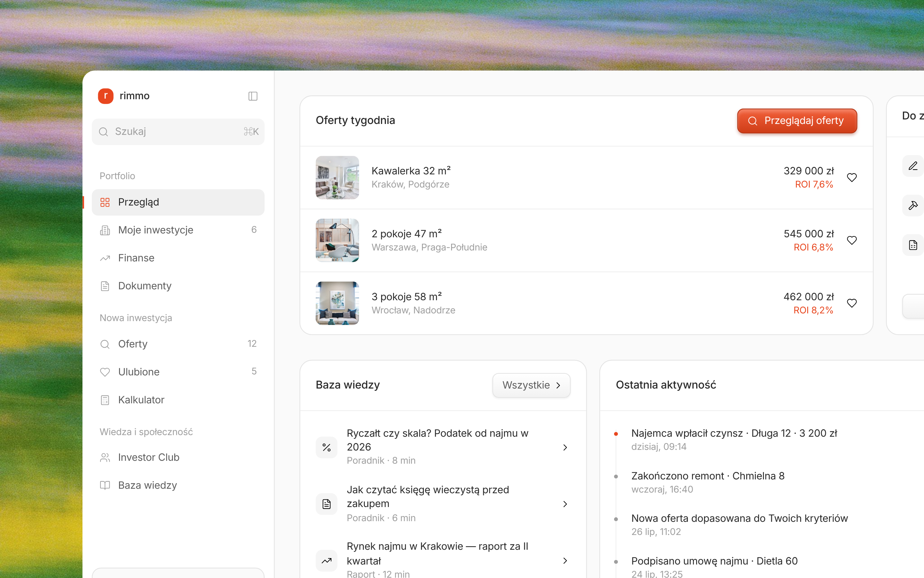Go to Moje inwestycje
Image resolution: width=924 pixels, height=578 pixels.
[178, 230]
